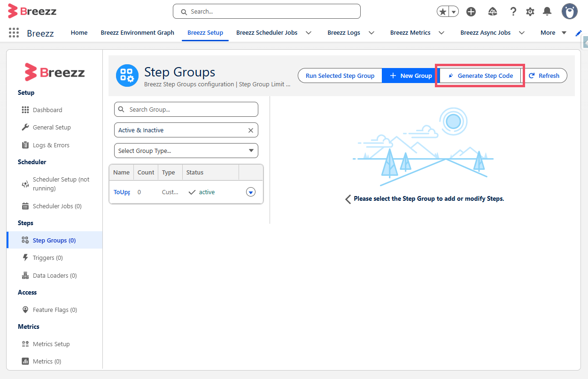Open Metrics Setup in the sidebar

[51, 344]
